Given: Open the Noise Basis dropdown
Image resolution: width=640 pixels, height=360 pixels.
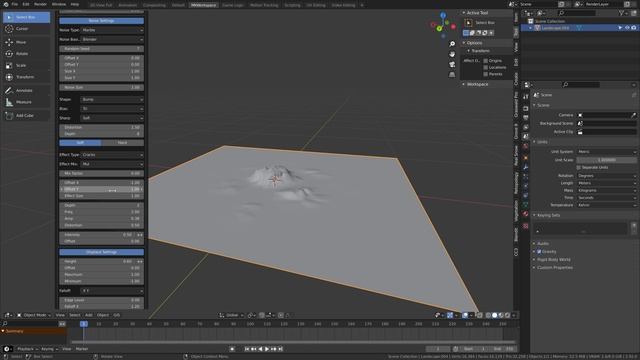Looking at the screenshot, I should pyautogui.click(x=112, y=40).
